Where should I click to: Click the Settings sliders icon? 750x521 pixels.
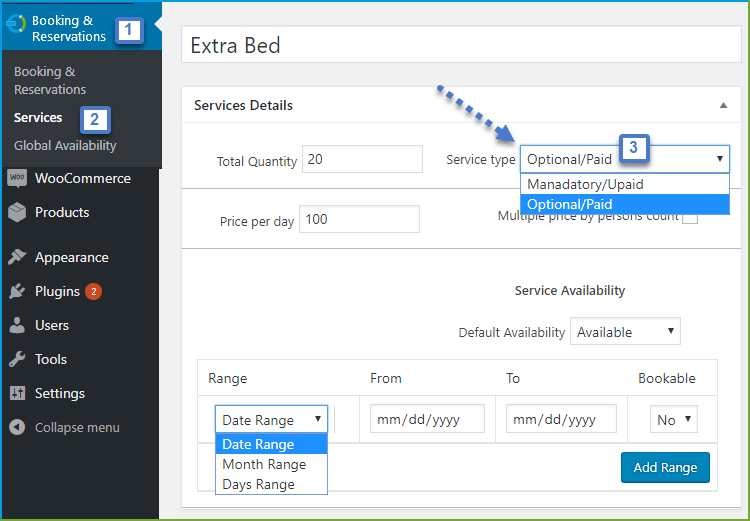[x=17, y=393]
